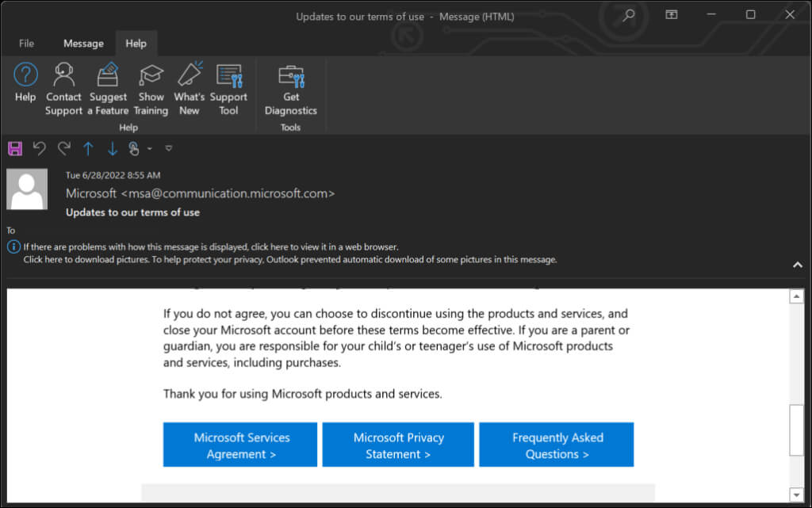Click the vertical scrollbar thumb
Screen dimensions: 812x508
tap(796, 430)
